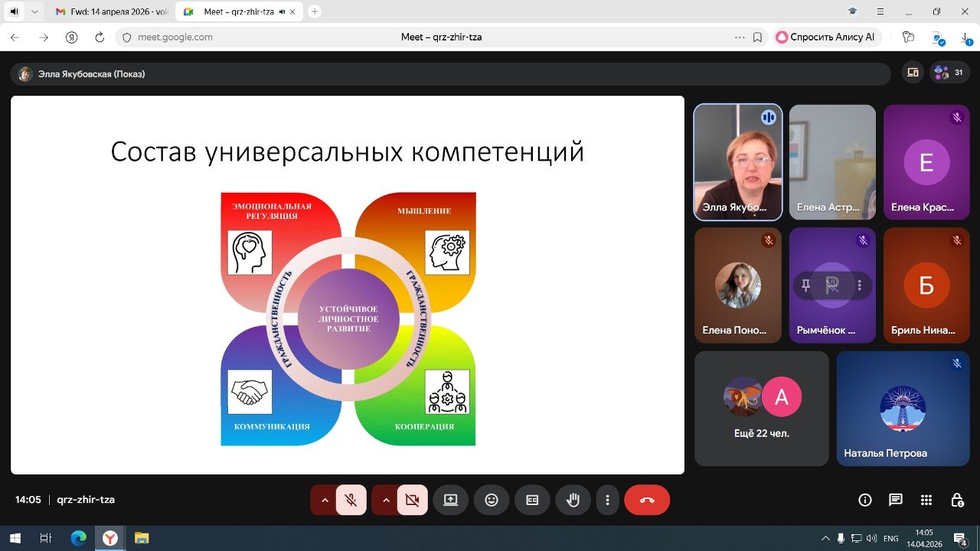Click the Спросить Алису AI button
980x551 pixels.
pyautogui.click(x=827, y=37)
